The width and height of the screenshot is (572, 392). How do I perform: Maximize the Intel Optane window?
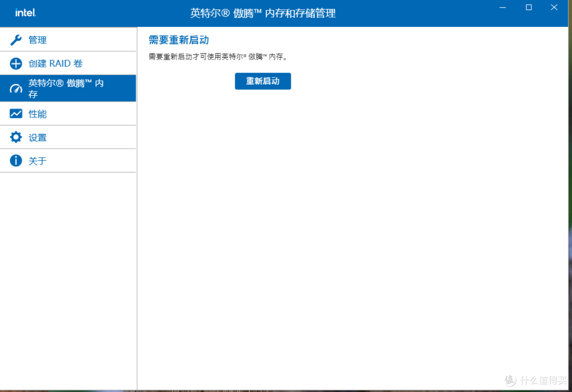click(x=529, y=7)
